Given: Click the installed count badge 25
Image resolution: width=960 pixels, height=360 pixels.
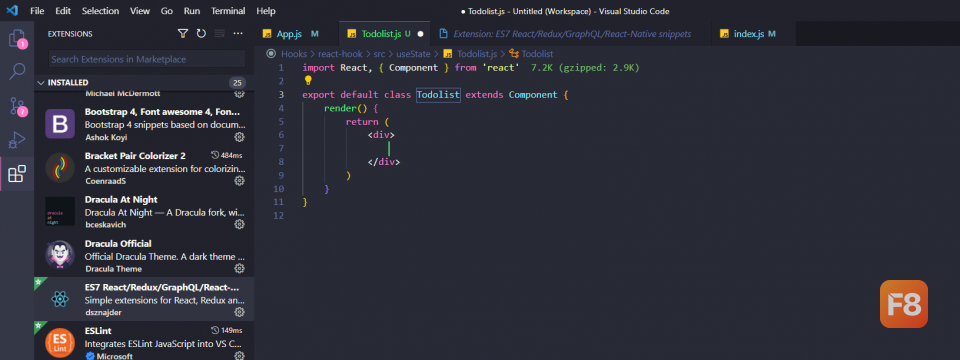Looking at the screenshot, I should 238,83.
